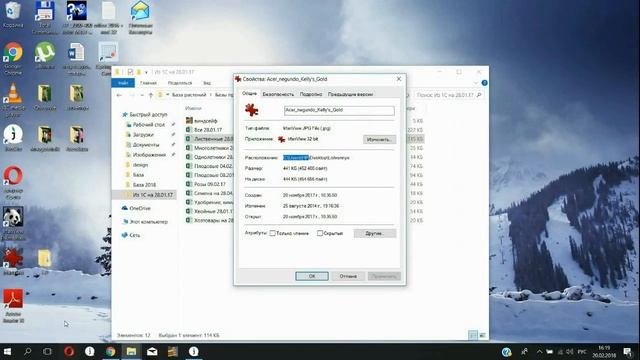
Task: Select Documents in the navigation pane
Action: 146,145
